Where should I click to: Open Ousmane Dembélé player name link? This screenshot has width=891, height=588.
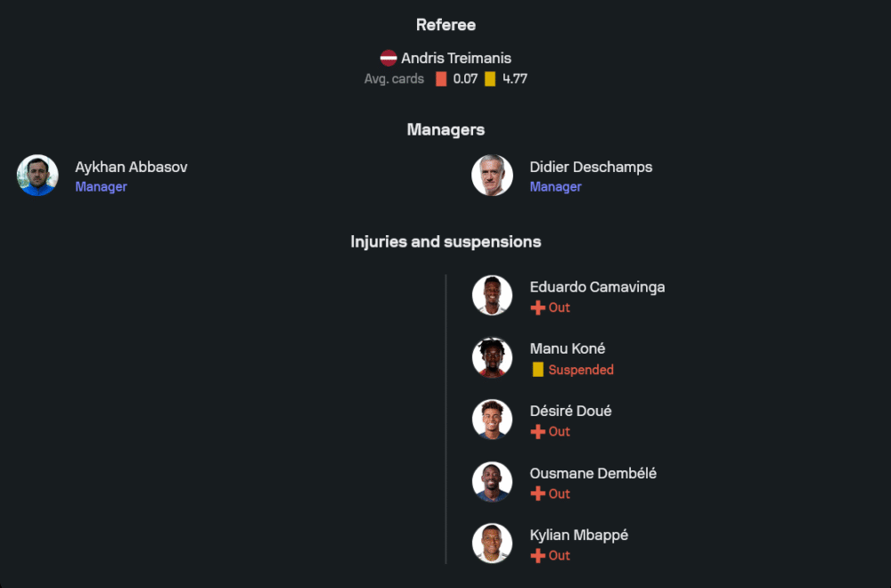point(593,473)
